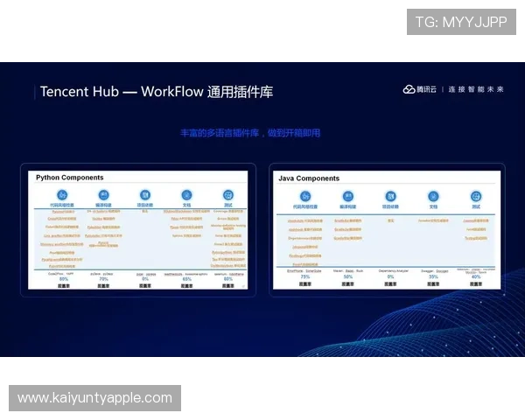
Task: Click the "Java Components" heading
Action: (x=309, y=178)
